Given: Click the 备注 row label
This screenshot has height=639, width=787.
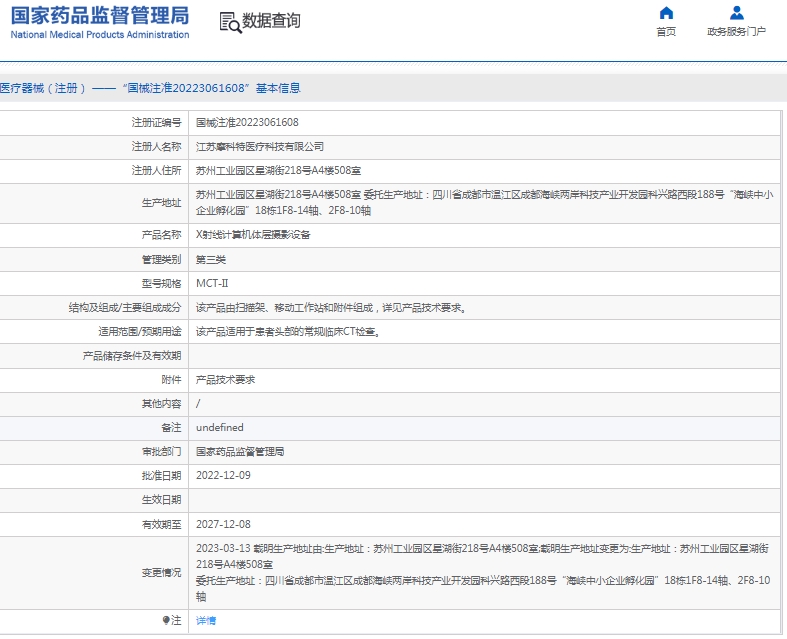Looking at the screenshot, I should coord(171,428).
